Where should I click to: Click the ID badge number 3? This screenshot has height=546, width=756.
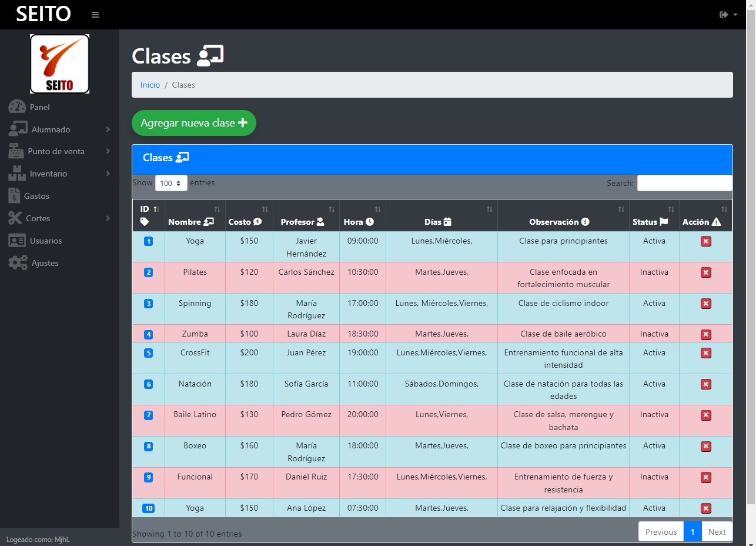tap(148, 304)
